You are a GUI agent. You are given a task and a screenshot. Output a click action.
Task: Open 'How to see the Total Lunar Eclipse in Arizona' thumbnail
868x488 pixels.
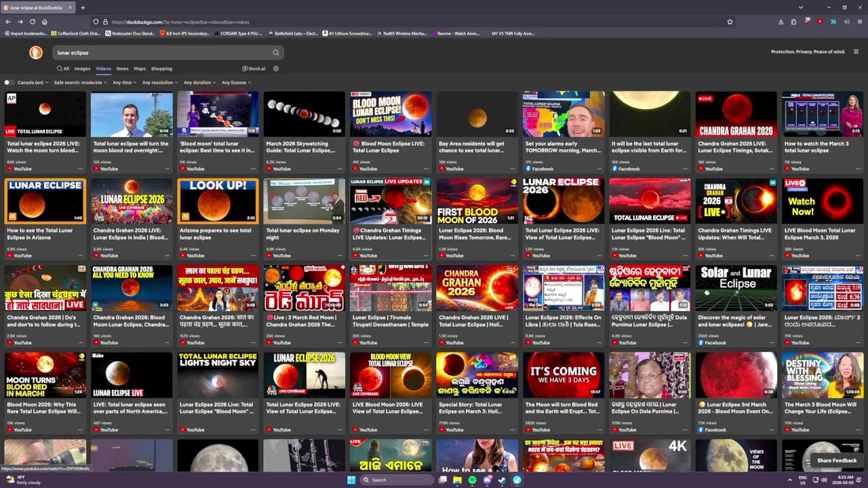pos(45,201)
